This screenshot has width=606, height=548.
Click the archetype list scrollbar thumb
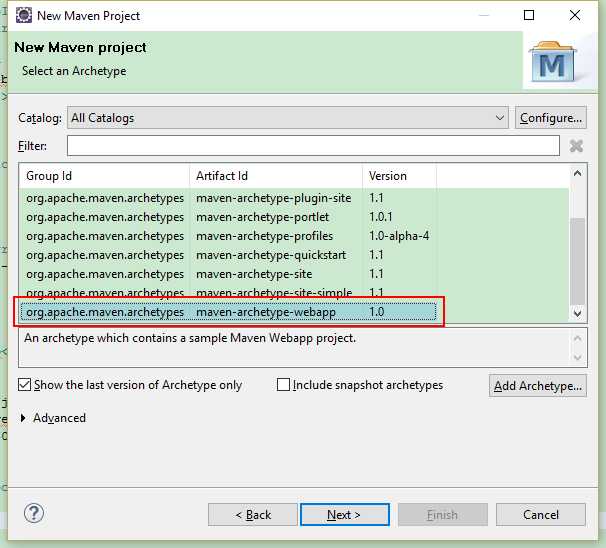click(x=577, y=261)
